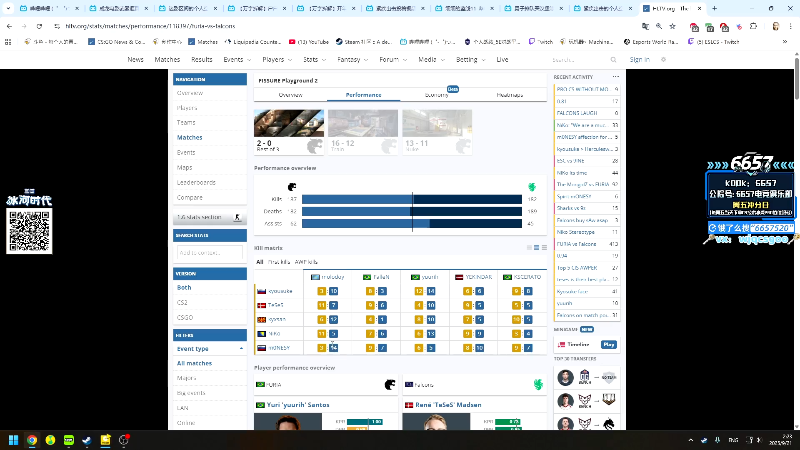Go back to the previous page
800x450 pixels.
pos(10,26)
